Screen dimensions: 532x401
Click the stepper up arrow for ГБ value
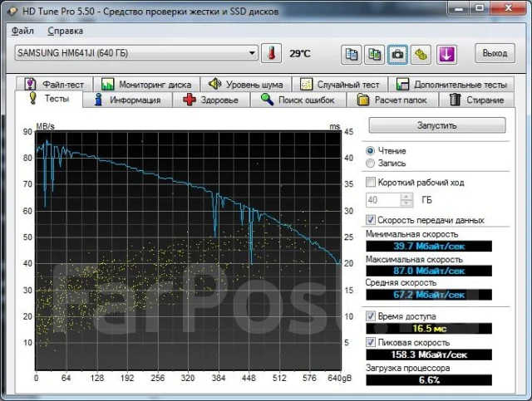406,197
